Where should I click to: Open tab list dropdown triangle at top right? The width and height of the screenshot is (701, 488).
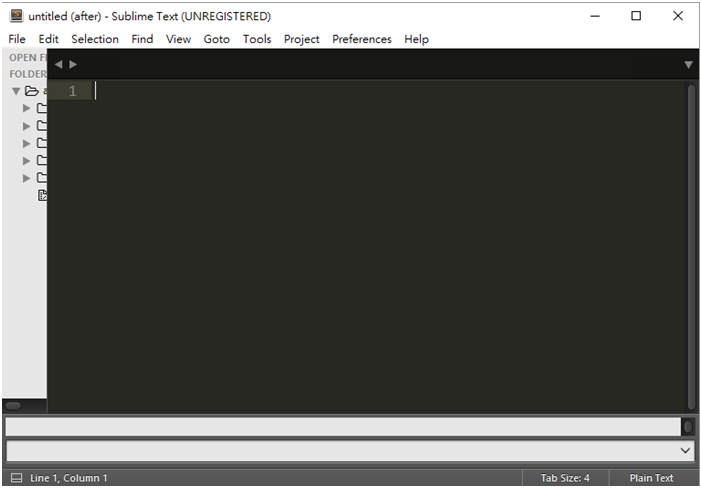(x=688, y=65)
